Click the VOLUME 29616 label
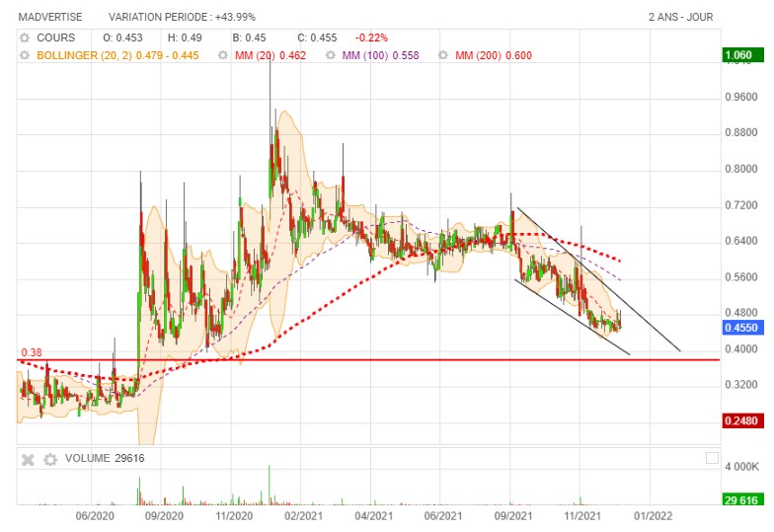This screenshot has height=532, width=774. (x=105, y=458)
